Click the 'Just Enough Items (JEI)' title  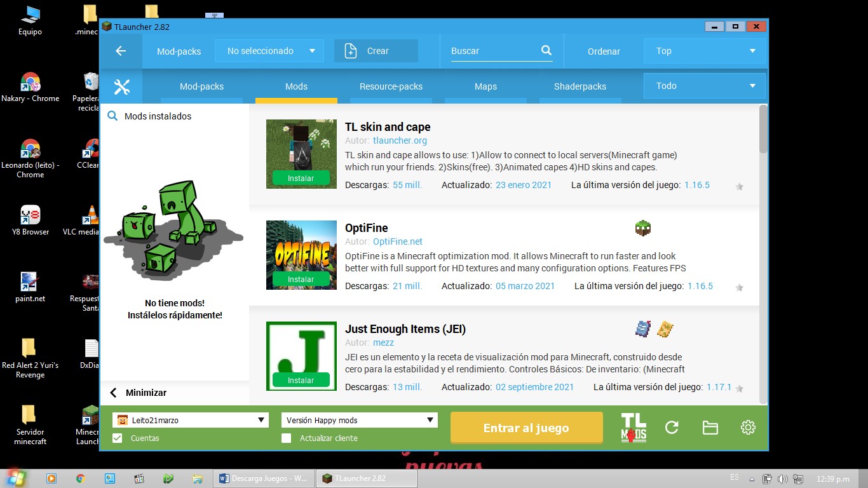[405, 329]
